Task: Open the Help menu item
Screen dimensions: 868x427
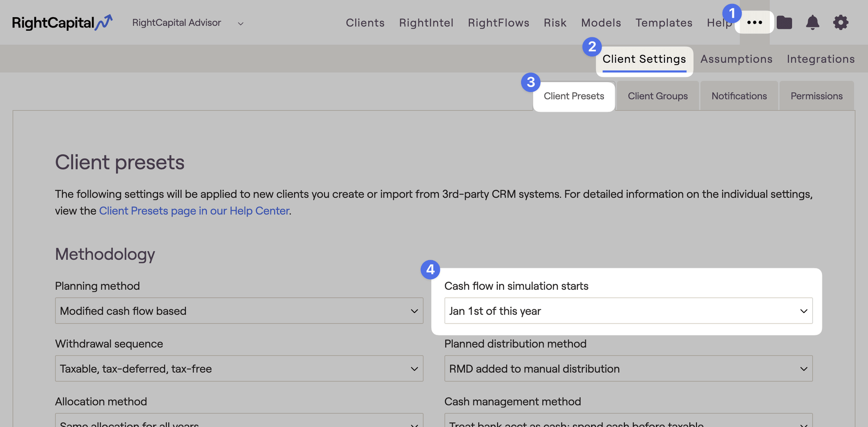Action: click(x=719, y=23)
